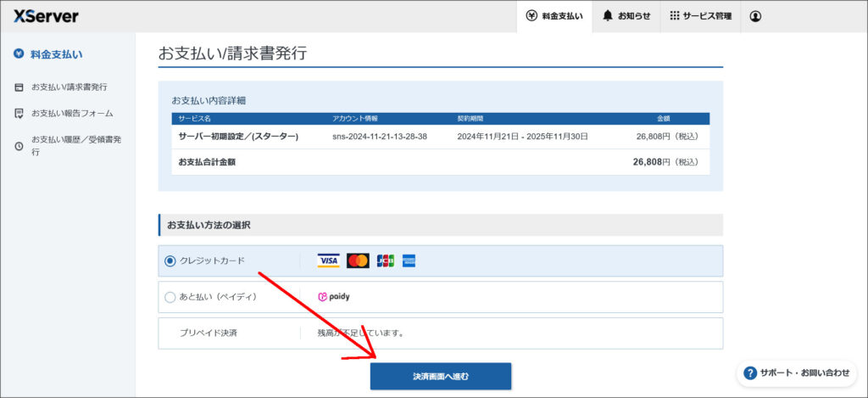868x398 pixels.
Task: Select あと払い（ペイディ） radio button
Action: coord(170,297)
